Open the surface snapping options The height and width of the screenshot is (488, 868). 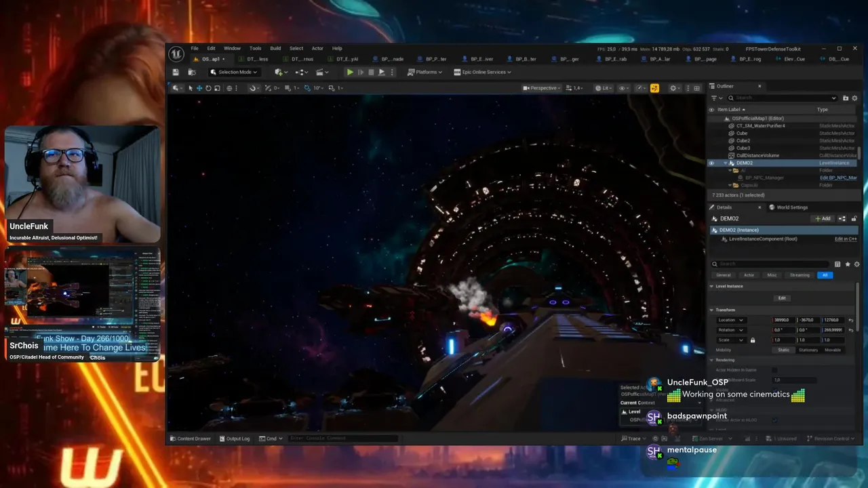[253, 88]
